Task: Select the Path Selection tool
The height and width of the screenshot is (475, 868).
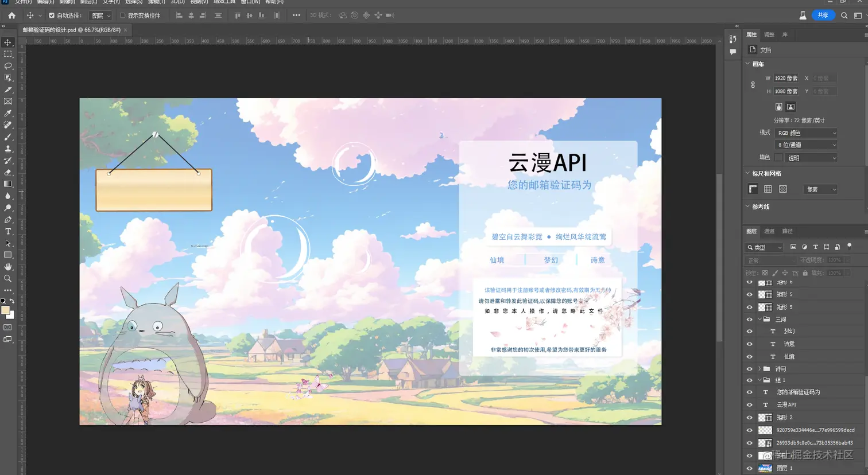Action: coord(8,243)
